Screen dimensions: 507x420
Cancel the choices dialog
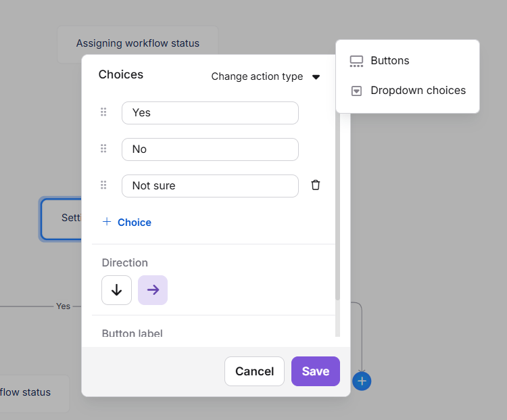pyautogui.click(x=254, y=371)
